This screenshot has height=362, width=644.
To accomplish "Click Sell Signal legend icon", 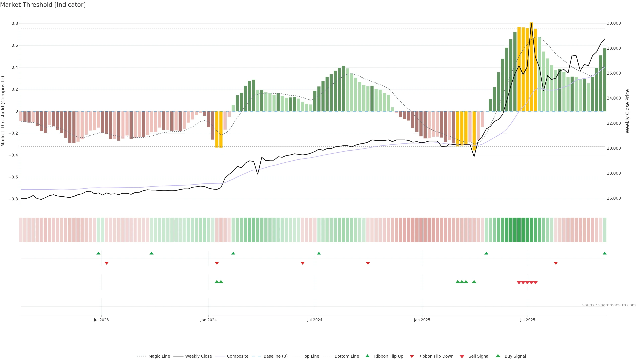I will click(462, 356).
